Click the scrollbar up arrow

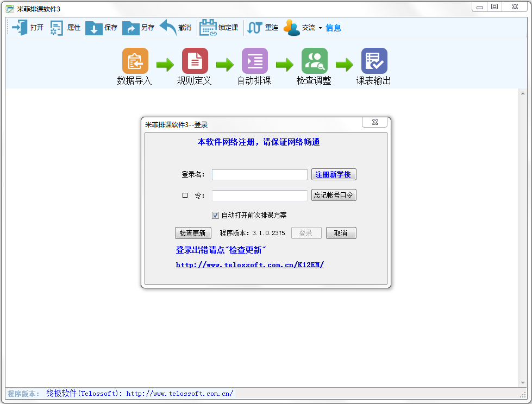coord(523,93)
